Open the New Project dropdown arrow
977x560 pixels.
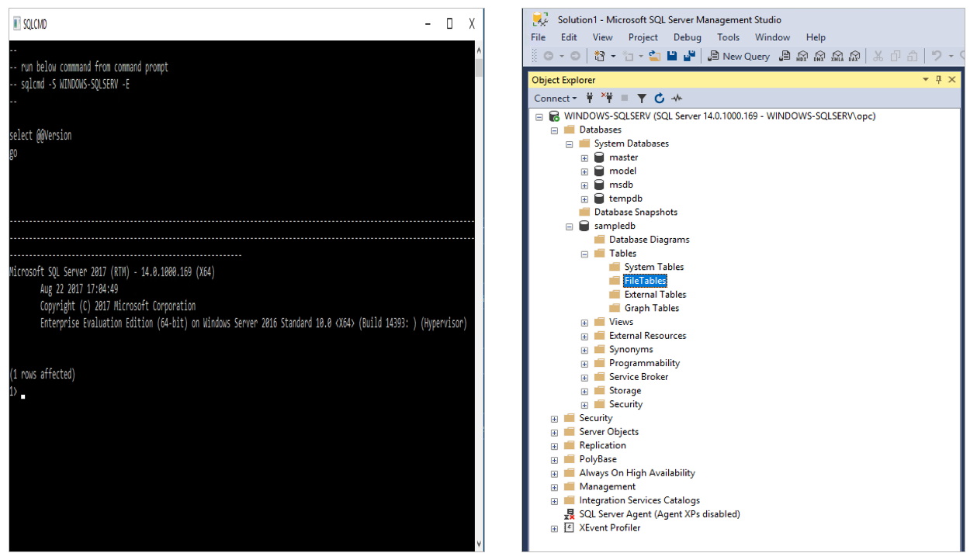613,56
